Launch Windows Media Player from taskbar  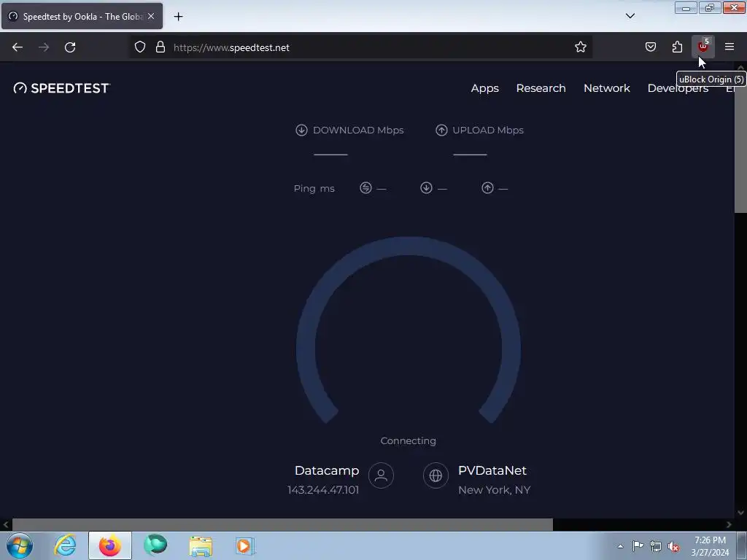(245, 545)
